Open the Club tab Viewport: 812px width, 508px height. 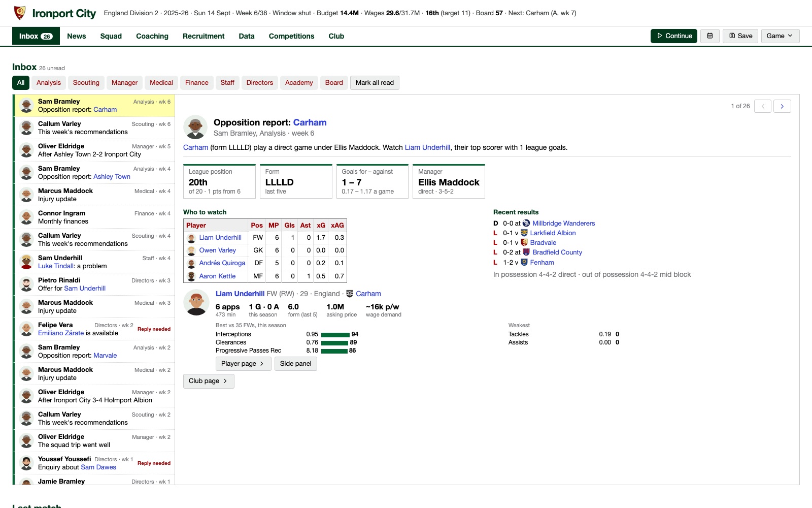(x=336, y=36)
